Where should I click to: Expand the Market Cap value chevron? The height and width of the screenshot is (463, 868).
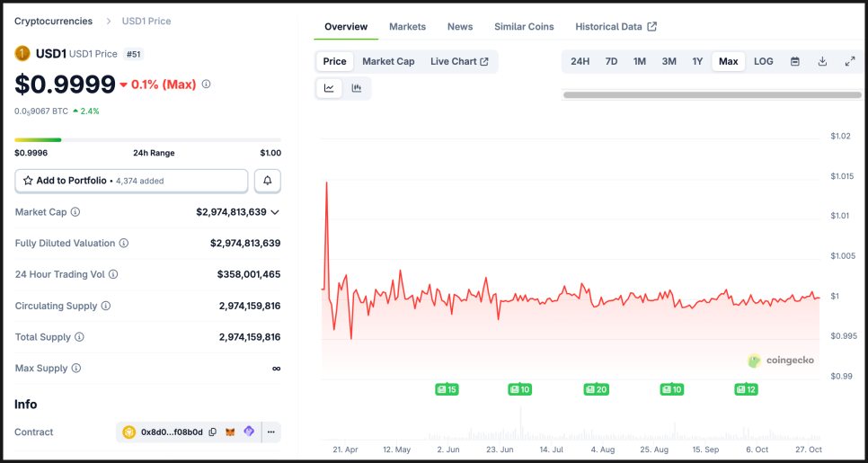tap(275, 212)
